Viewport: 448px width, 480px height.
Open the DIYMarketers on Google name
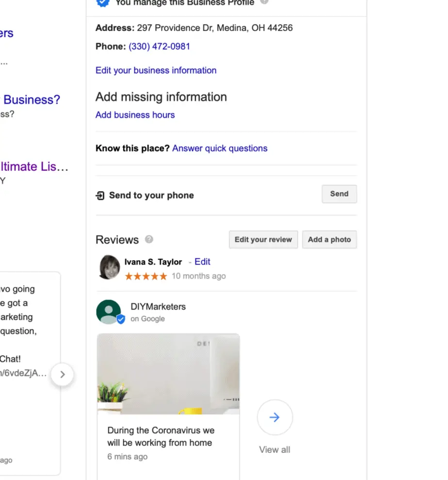click(158, 307)
